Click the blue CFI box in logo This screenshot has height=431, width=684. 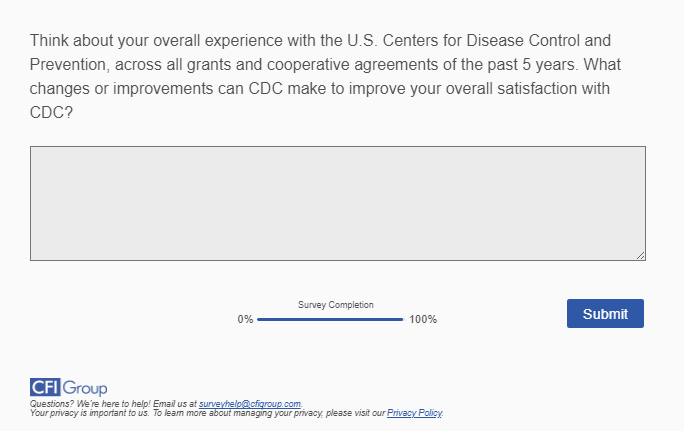(x=45, y=387)
